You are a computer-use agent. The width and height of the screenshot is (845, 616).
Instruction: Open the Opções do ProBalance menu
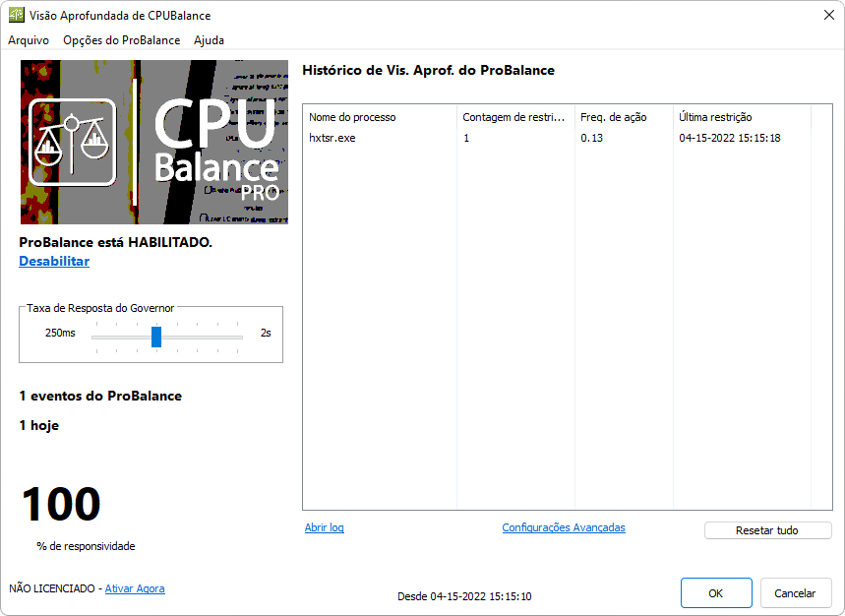122,40
